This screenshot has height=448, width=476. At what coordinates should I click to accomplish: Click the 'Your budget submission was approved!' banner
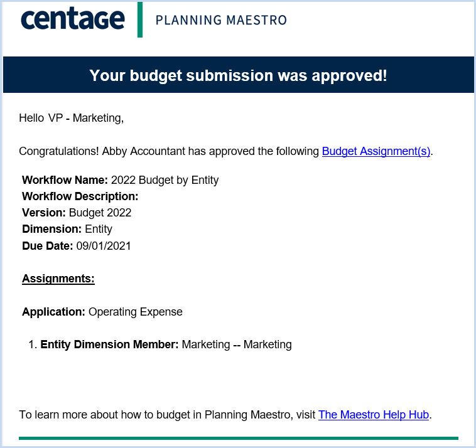pos(238,75)
